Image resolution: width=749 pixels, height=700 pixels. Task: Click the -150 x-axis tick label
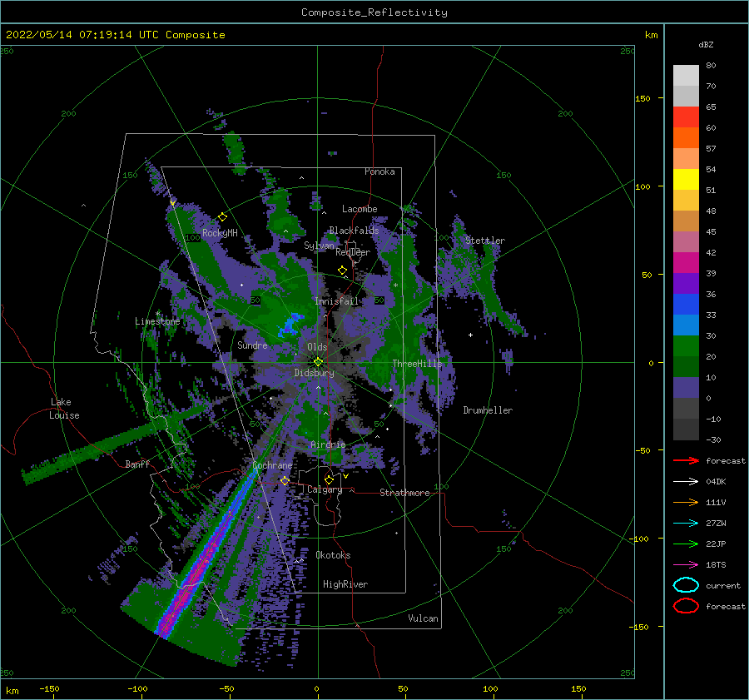(49, 689)
